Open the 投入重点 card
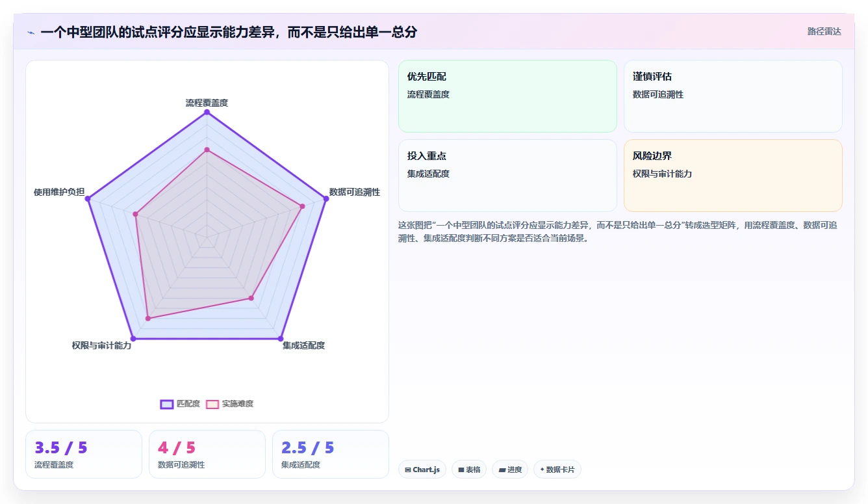Viewport: 868px width, 504px height. [x=507, y=176]
